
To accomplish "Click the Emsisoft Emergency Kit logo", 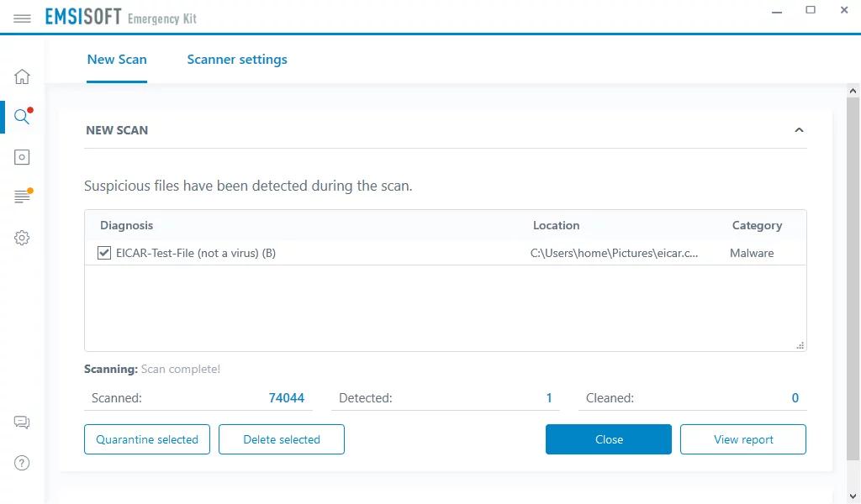I will point(121,17).
